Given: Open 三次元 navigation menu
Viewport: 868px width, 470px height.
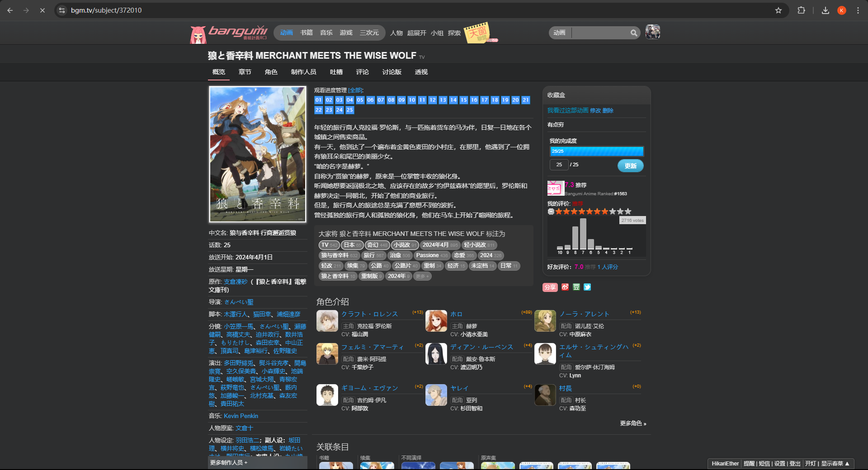Looking at the screenshot, I should pos(369,33).
